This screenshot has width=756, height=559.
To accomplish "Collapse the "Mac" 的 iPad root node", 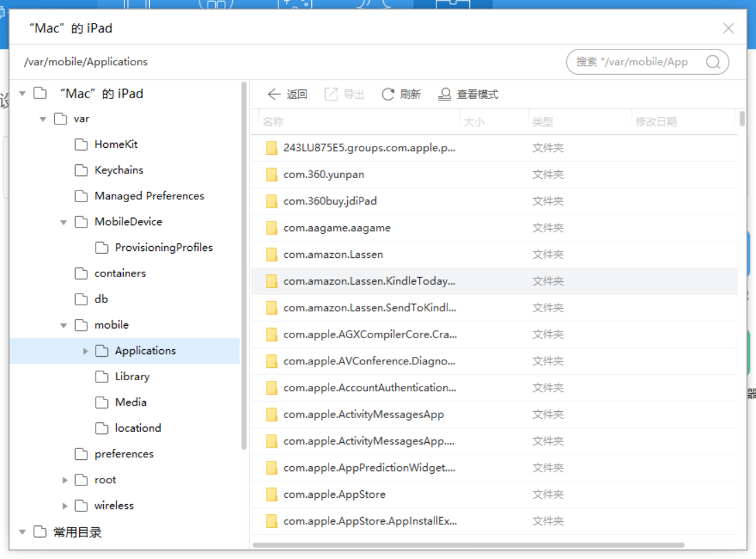I will (x=22, y=94).
